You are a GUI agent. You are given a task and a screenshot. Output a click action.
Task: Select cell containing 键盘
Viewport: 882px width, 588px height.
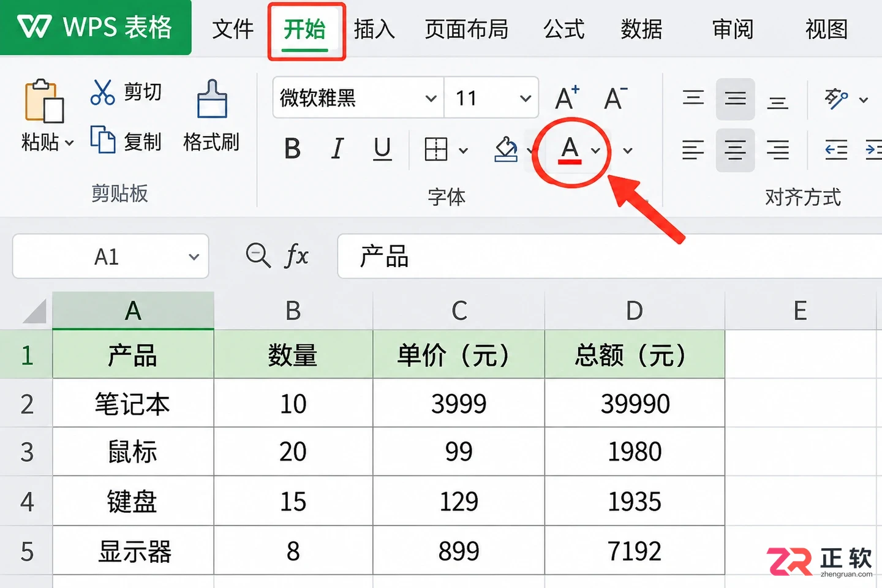tap(133, 502)
